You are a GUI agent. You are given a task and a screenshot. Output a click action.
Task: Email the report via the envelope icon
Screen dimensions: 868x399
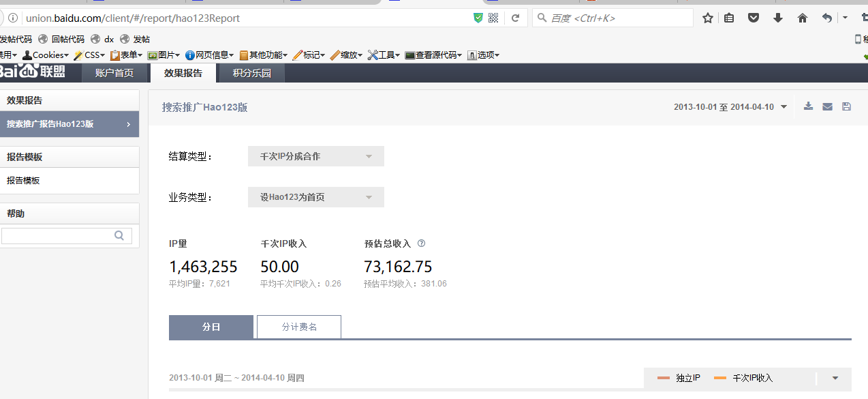827,106
